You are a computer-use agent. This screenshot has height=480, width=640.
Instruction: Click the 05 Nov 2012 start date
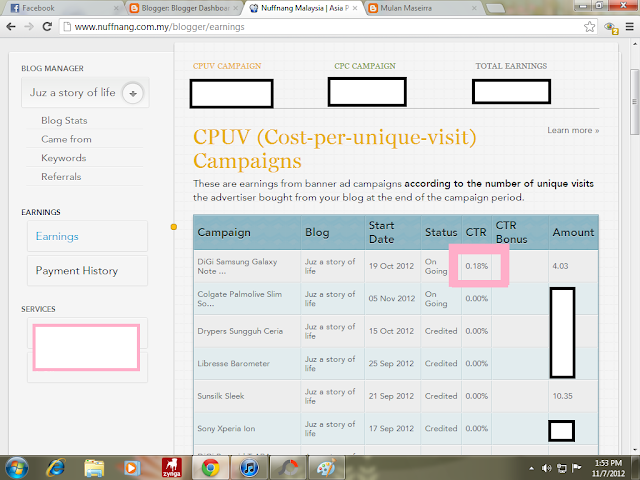[x=392, y=298]
